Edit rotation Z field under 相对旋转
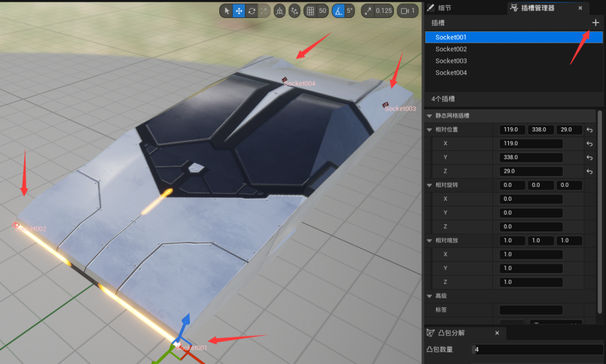The image size is (606, 364). [531, 227]
